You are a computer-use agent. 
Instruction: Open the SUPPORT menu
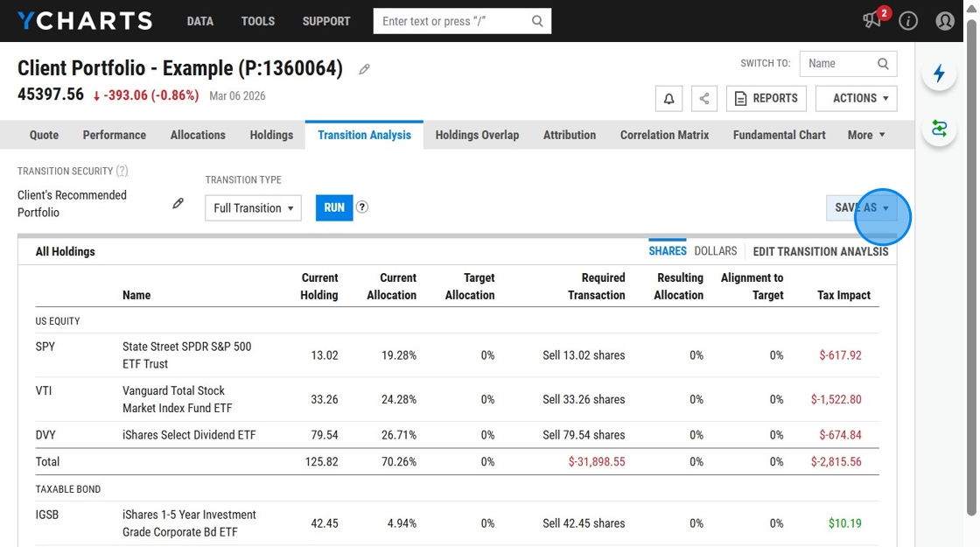coord(326,21)
